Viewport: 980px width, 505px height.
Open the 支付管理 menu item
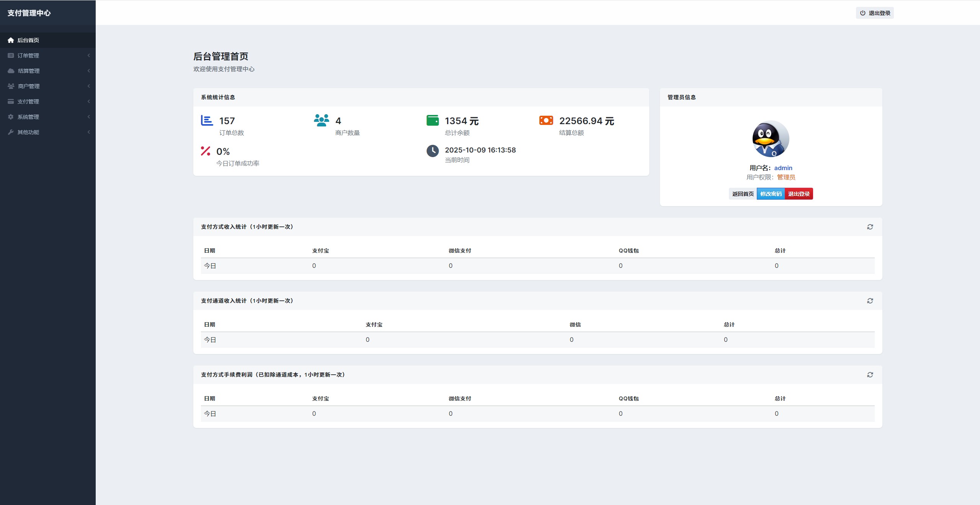(x=28, y=102)
